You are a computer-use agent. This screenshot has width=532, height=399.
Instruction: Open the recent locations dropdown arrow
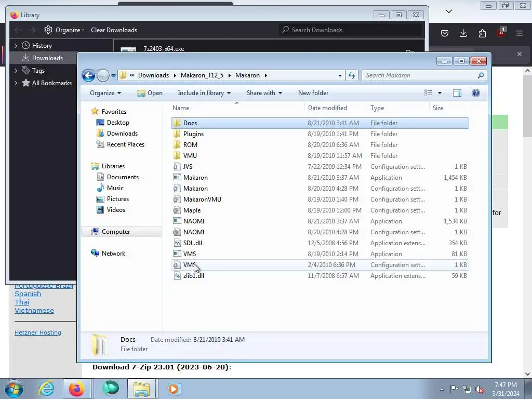pos(113,75)
